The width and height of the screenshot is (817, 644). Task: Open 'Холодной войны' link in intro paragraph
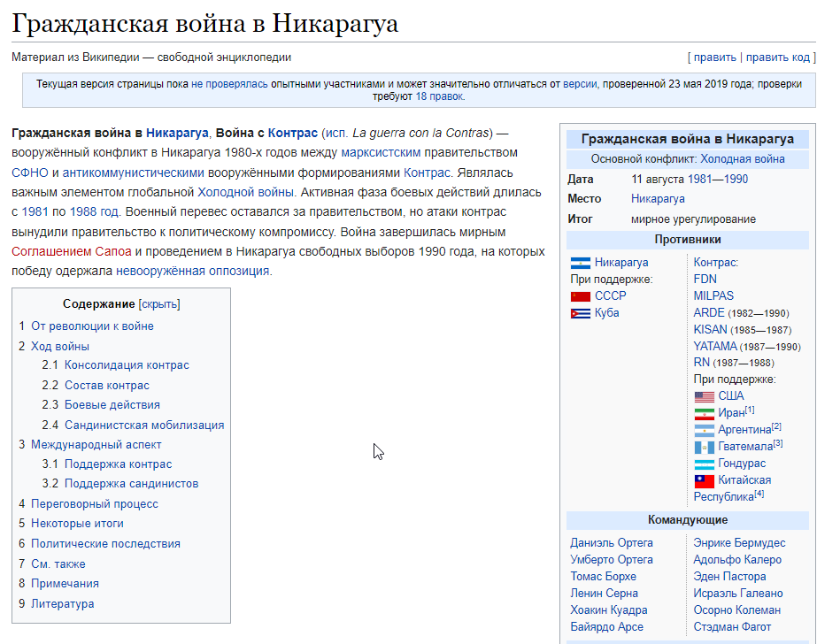245,192
